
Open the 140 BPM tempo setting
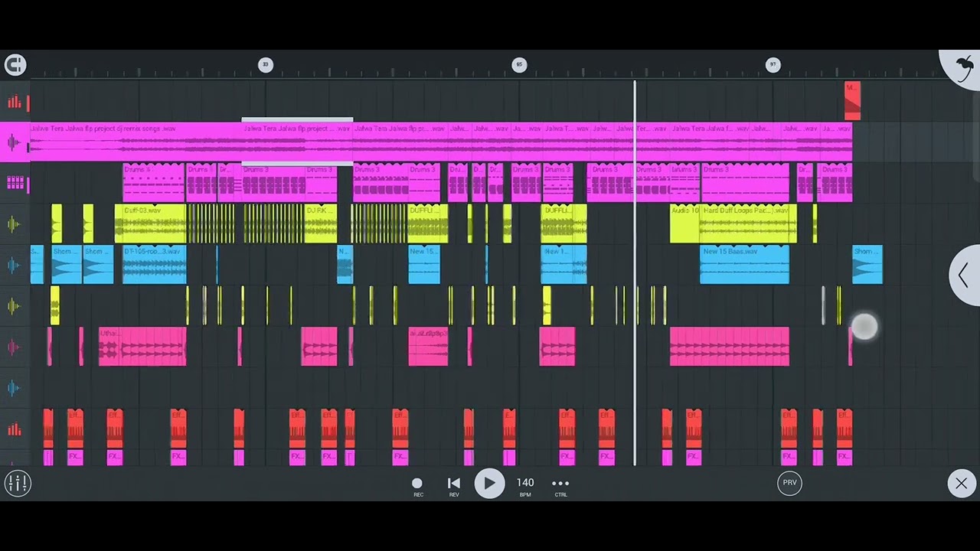525,486
